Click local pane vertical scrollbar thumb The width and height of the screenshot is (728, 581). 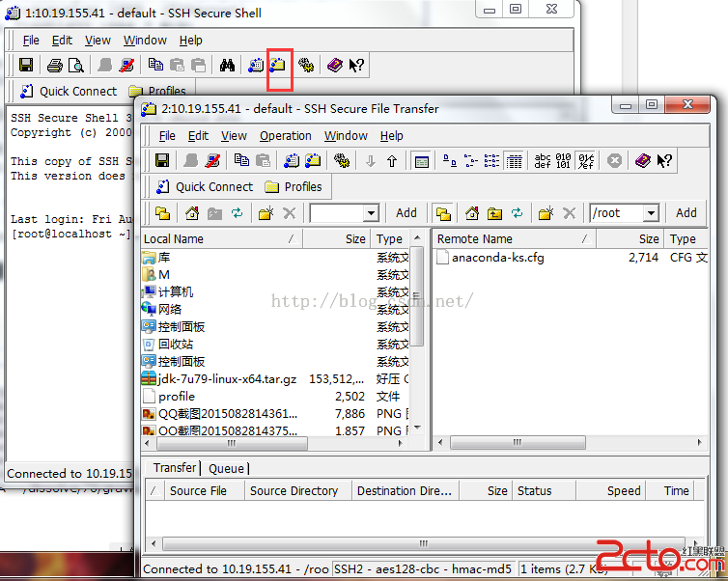click(x=417, y=296)
